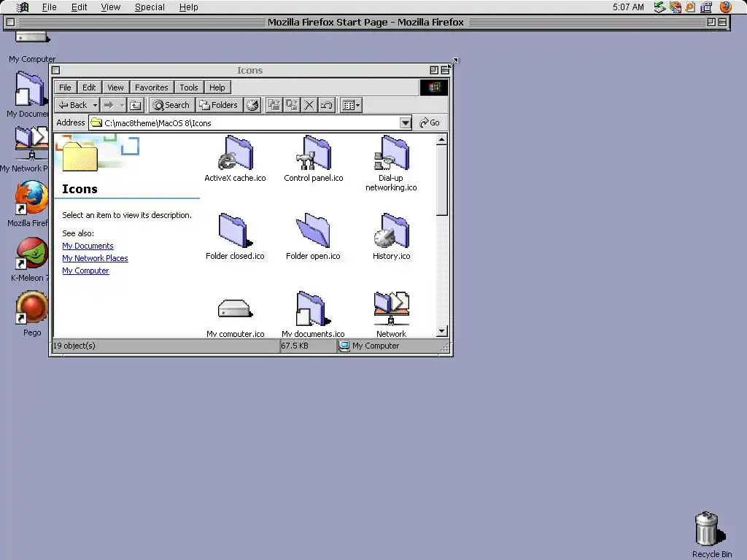Click the Apple menu icon
Screen dimensions: 747x560
point(23,7)
